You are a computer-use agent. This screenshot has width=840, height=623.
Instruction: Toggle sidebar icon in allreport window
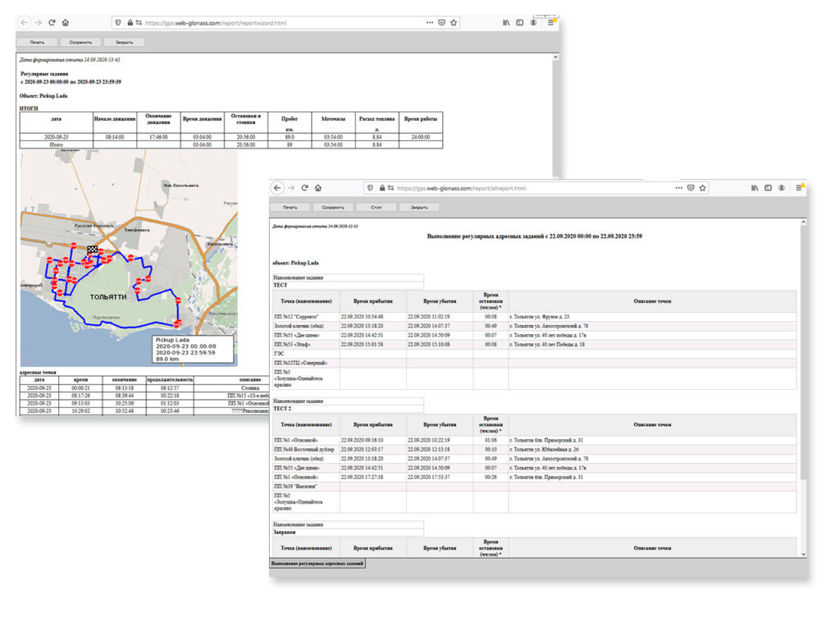(768, 188)
